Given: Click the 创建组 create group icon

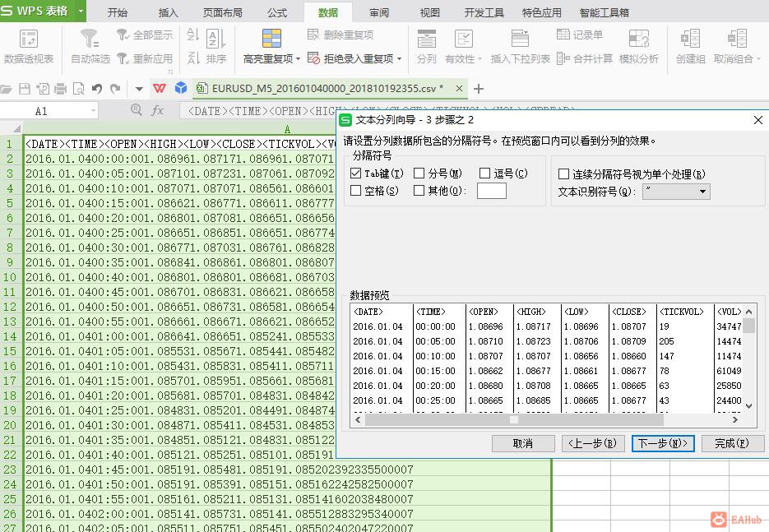Looking at the screenshot, I should coord(690,39).
